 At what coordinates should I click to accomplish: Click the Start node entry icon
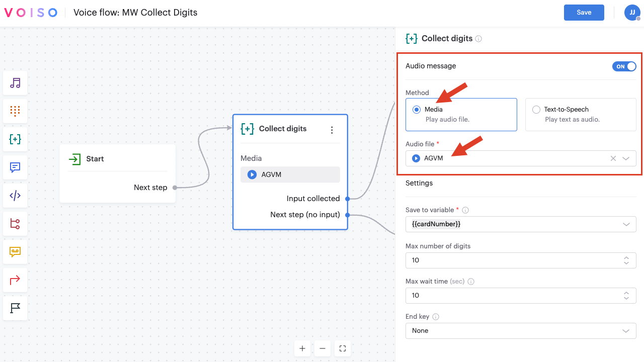(74, 159)
